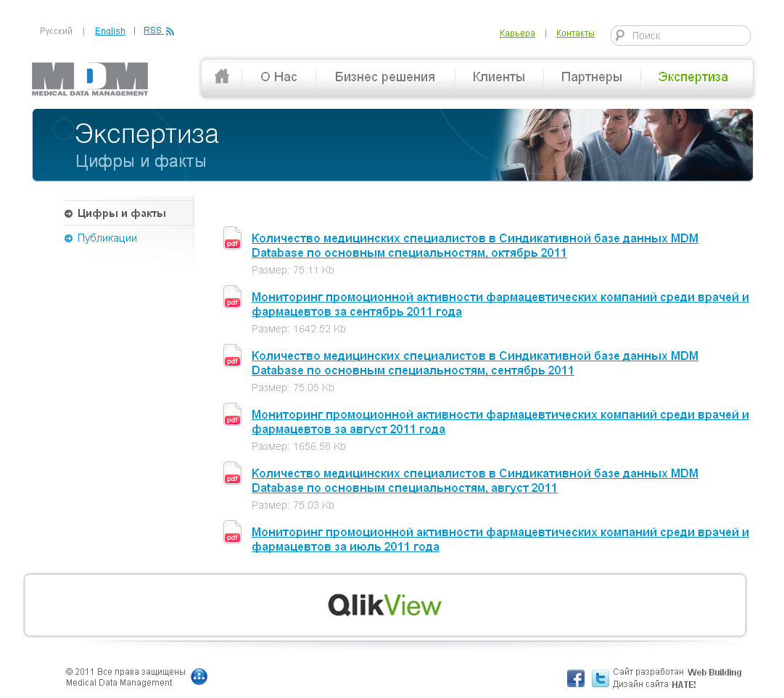Select the Русский language option
Screen dimensions: 784x698
(x=56, y=31)
